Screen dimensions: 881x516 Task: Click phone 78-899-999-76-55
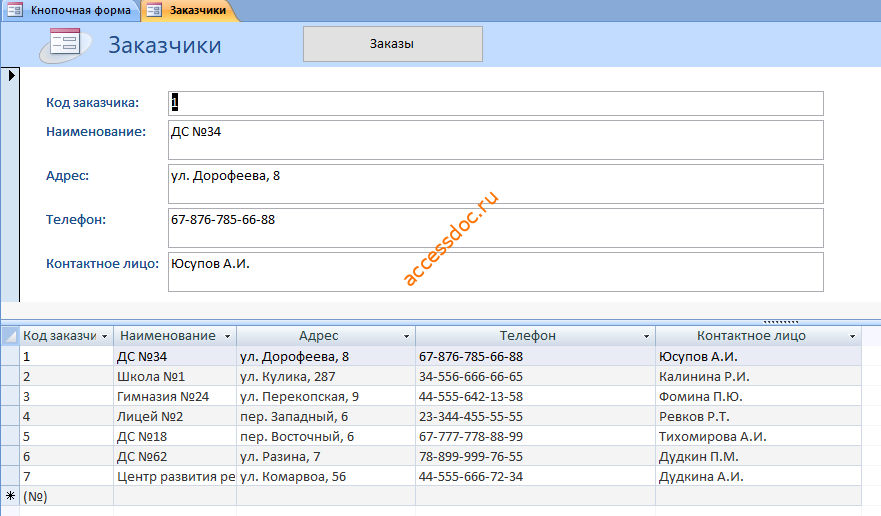535,456
